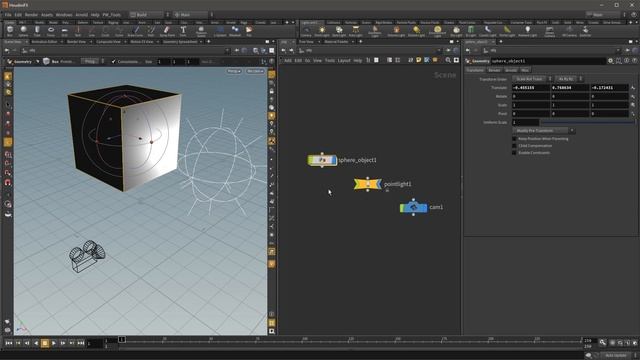Click the timeline frame scrubber bar
The height and width of the screenshot is (360, 640).
point(351,340)
